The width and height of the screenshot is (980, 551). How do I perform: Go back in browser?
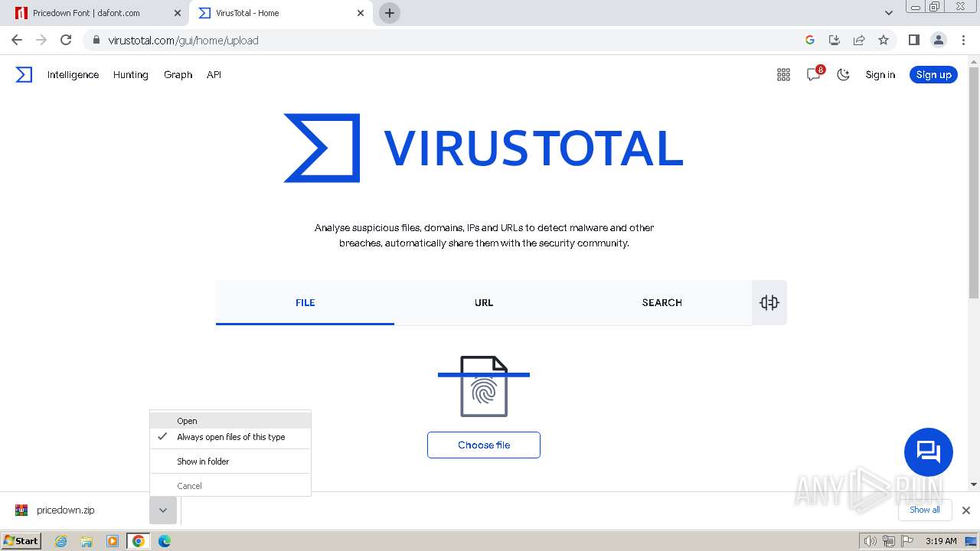pyautogui.click(x=17, y=40)
